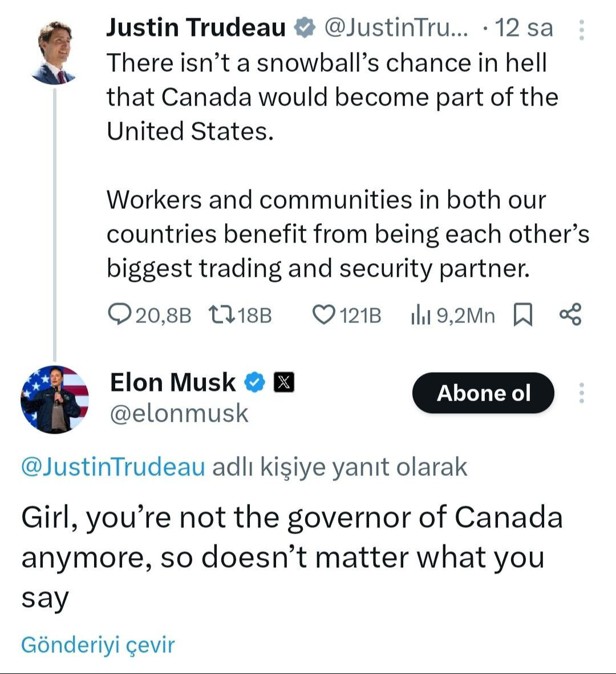The image size is (616, 674).
Task: Click Justin Trudeau's verified badge
Action: click(305, 27)
